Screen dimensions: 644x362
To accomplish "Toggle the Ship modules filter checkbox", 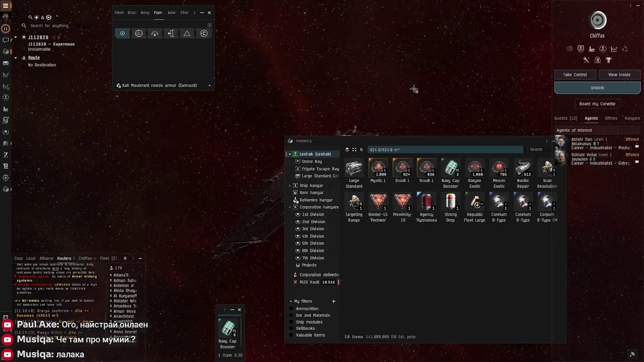I will (x=291, y=322).
